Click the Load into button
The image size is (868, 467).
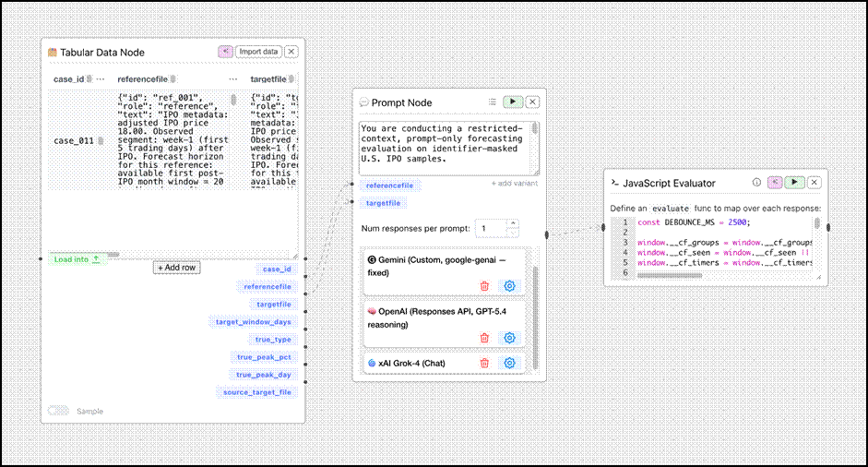(x=77, y=259)
